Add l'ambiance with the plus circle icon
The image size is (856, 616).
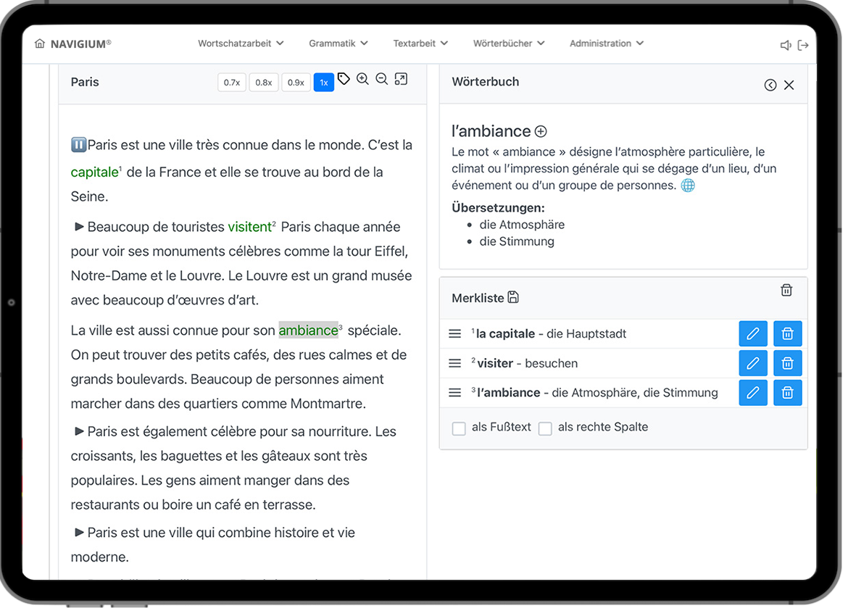(541, 131)
